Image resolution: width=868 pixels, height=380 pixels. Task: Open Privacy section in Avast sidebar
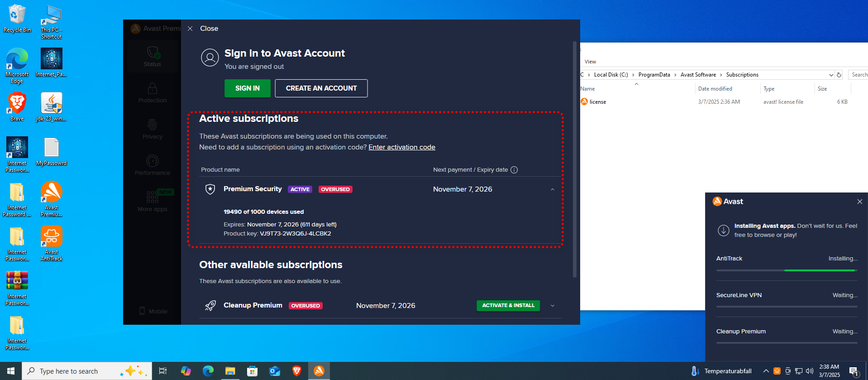[x=153, y=129]
